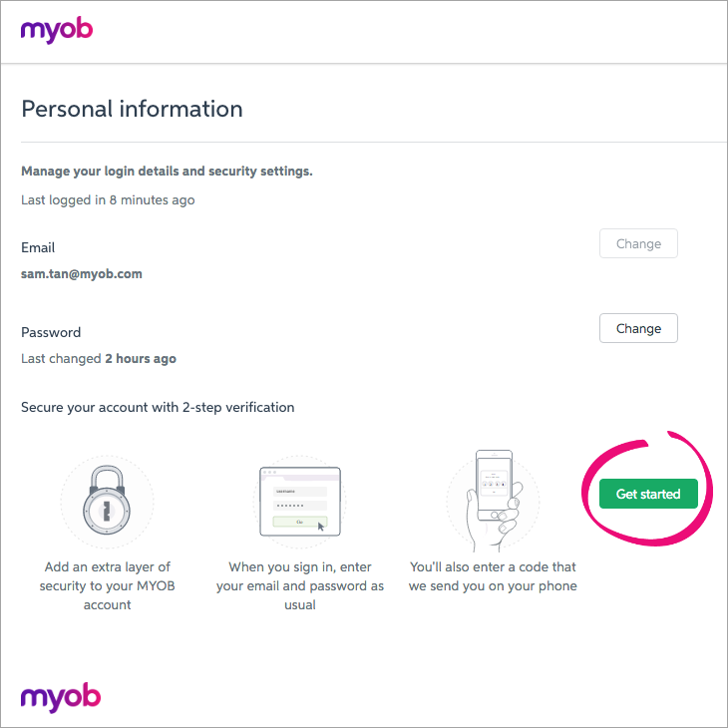Click 'Last logged in 8 minutes ago' text

point(108,200)
